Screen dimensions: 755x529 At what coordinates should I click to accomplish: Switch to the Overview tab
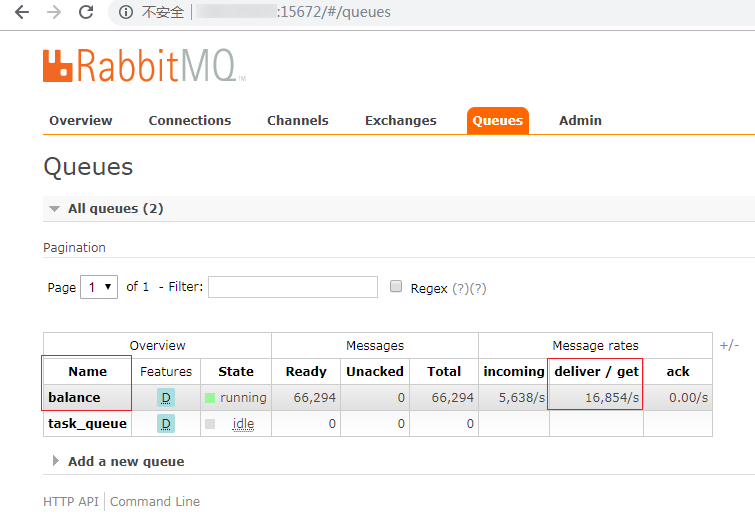point(80,120)
